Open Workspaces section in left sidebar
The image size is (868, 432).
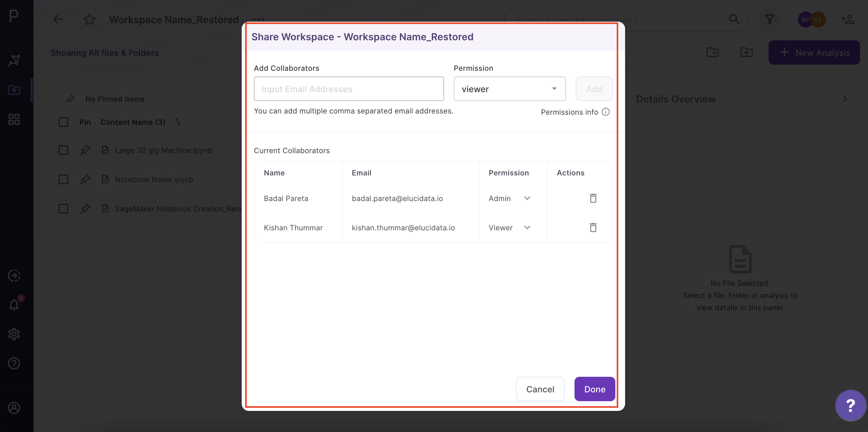point(14,90)
